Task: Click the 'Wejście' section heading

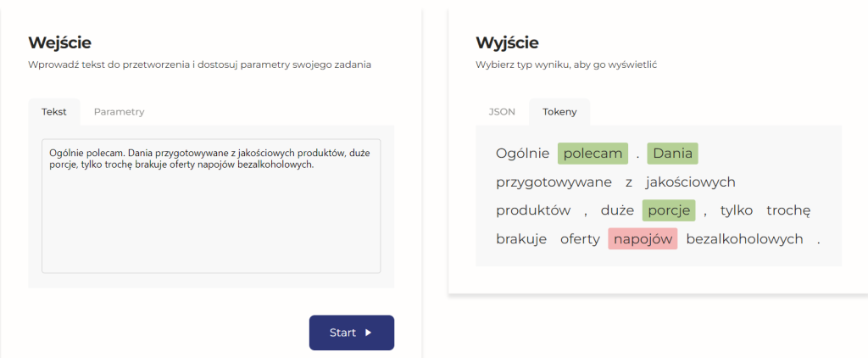Action: coord(59,42)
